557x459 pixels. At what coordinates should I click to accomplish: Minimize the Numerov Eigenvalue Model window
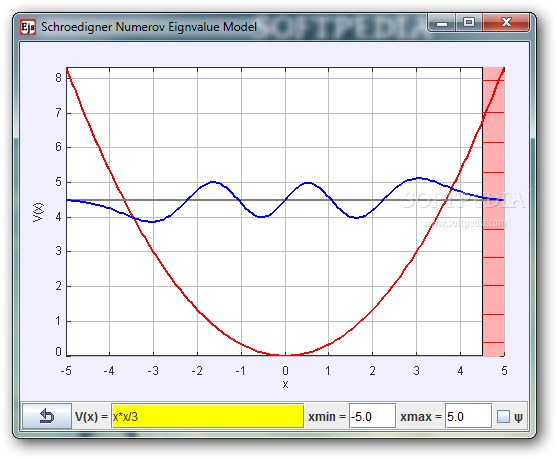(x=442, y=23)
